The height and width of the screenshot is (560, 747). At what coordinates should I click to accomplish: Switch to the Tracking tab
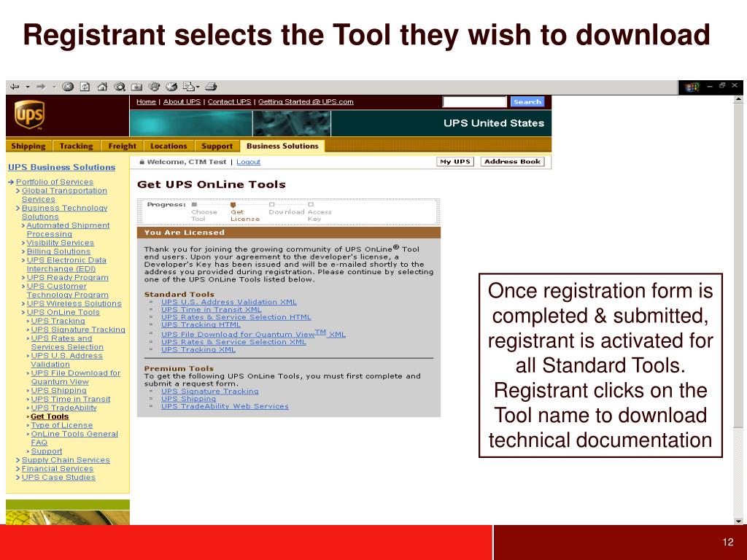click(x=76, y=146)
